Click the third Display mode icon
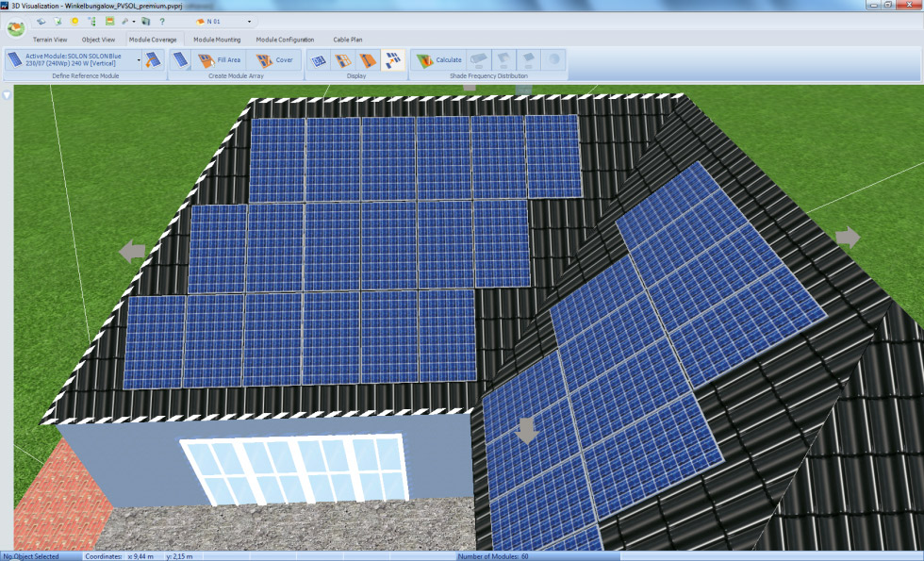 pos(369,60)
